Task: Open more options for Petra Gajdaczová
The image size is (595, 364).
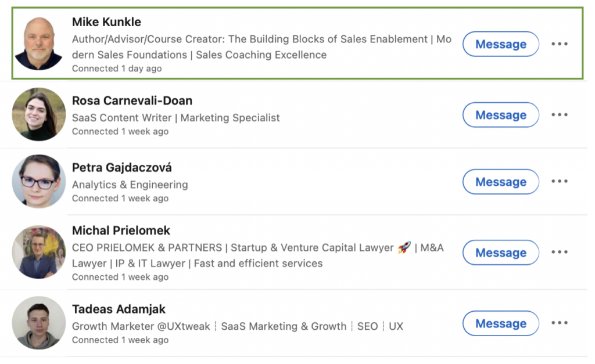Action: pyautogui.click(x=559, y=182)
